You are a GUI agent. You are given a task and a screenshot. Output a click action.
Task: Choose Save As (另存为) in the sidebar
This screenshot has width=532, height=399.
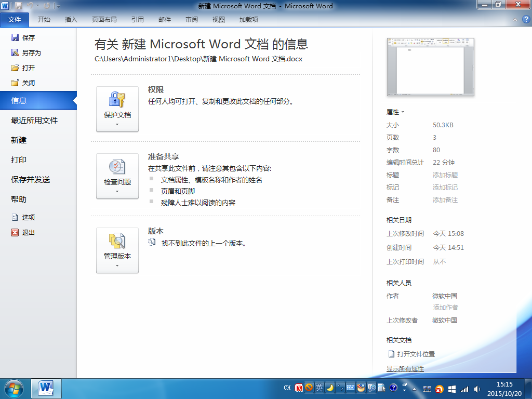(x=26, y=52)
